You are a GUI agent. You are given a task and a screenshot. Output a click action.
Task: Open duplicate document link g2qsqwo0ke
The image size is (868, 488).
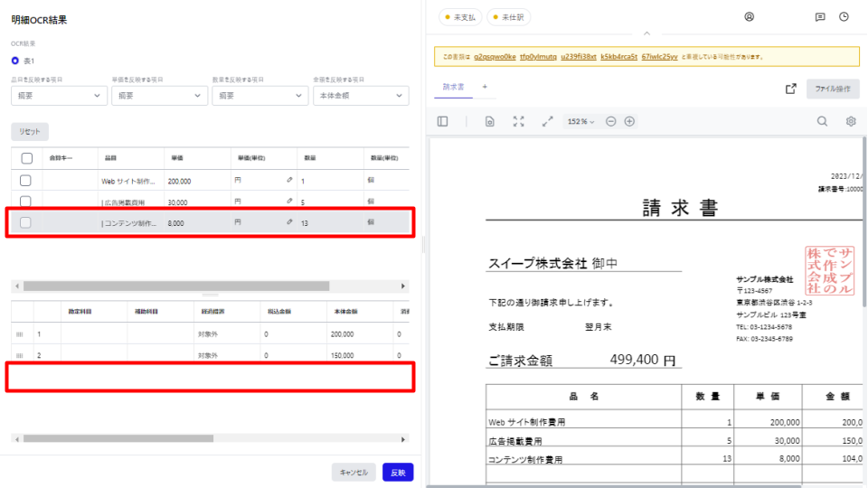[x=495, y=56]
